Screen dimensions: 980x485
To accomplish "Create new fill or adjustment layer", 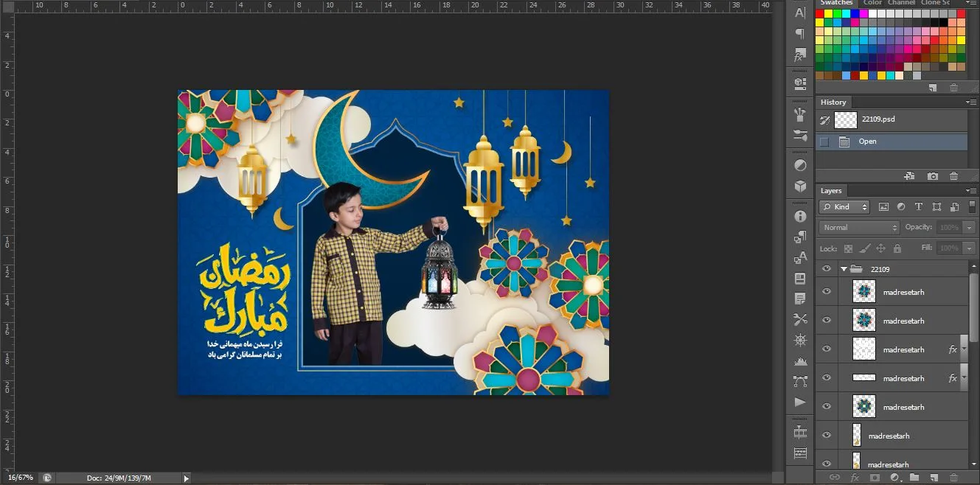I will pyautogui.click(x=894, y=478).
